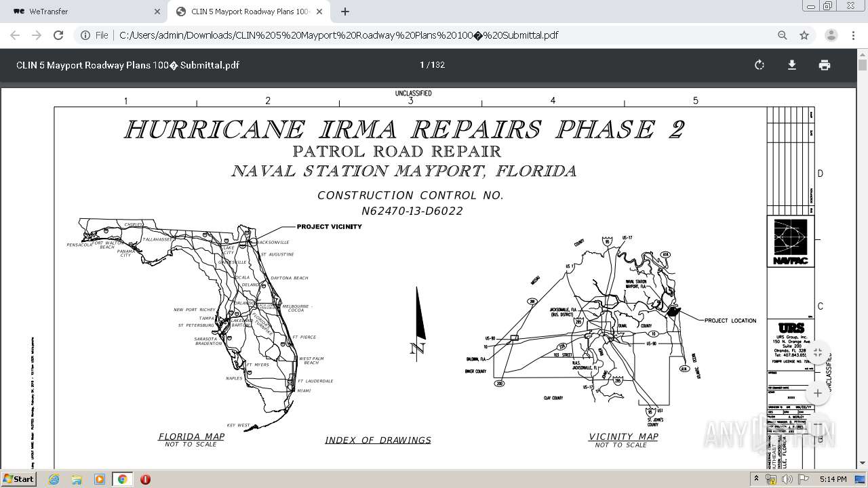Close the CLIN 5 Mayport PDF tab
Screen dimensions: 868x488
click(x=319, y=12)
